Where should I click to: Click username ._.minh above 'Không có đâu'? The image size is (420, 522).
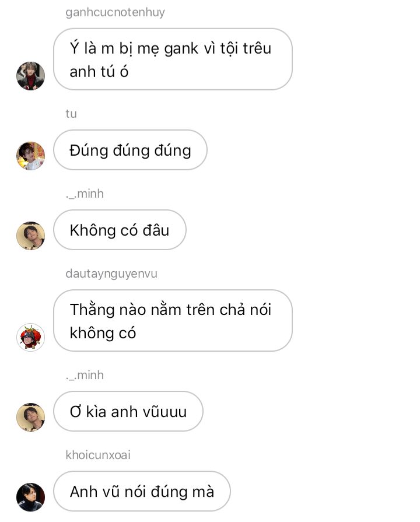pyautogui.click(x=85, y=194)
